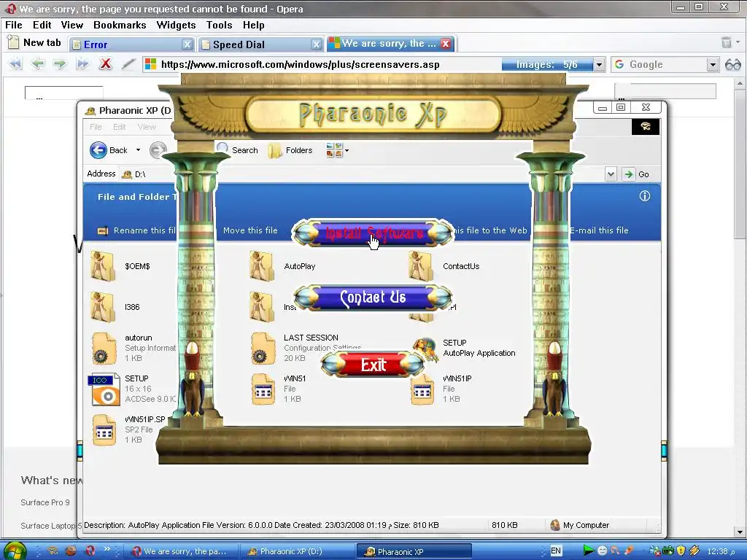
Task: Click Opera rewind navigation icon
Action: (15, 64)
